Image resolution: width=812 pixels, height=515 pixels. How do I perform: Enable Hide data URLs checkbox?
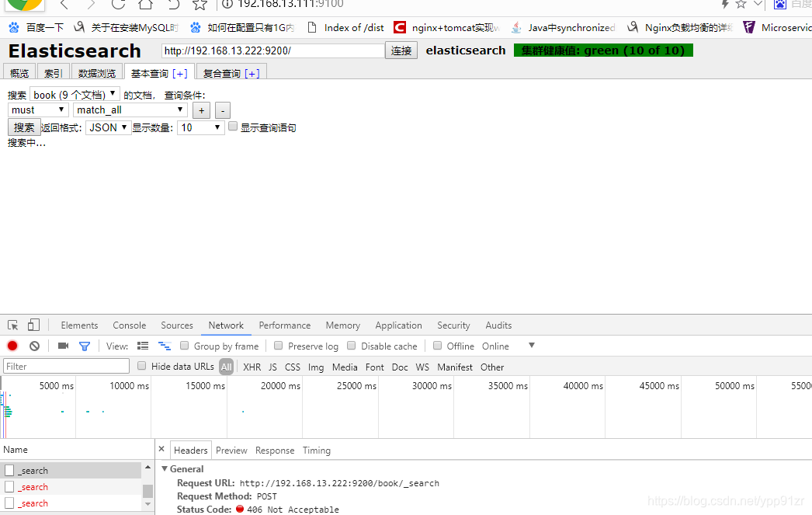[x=142, y=366]
